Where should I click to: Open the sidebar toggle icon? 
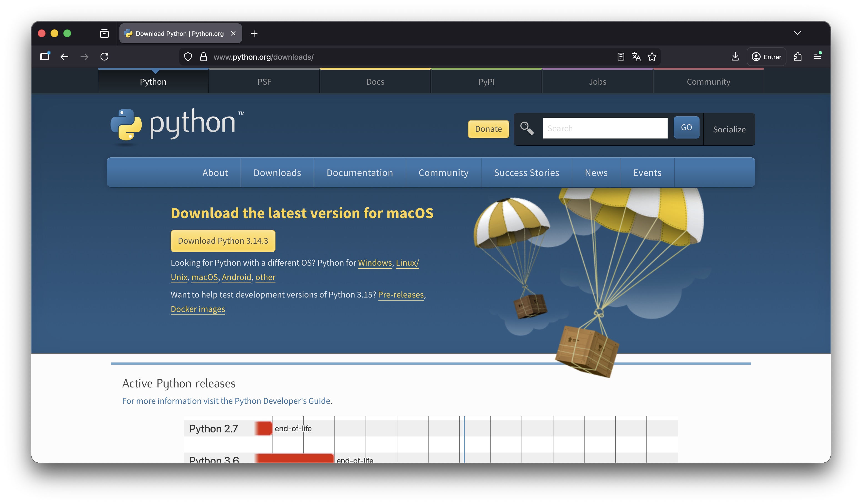(x=44, y=57)
